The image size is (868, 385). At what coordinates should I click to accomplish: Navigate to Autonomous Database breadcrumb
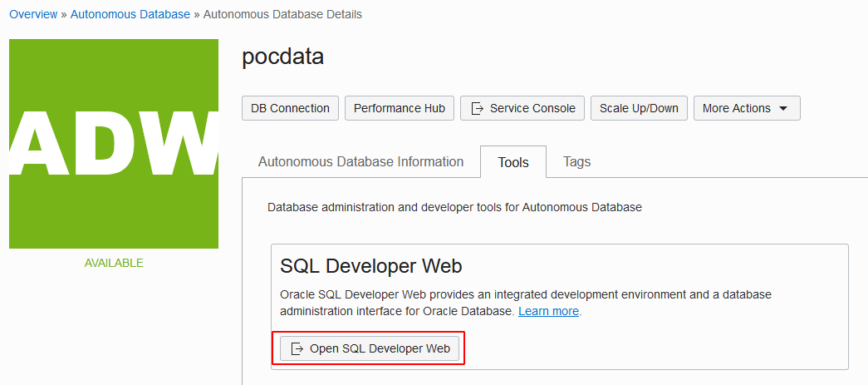point(130,14)
